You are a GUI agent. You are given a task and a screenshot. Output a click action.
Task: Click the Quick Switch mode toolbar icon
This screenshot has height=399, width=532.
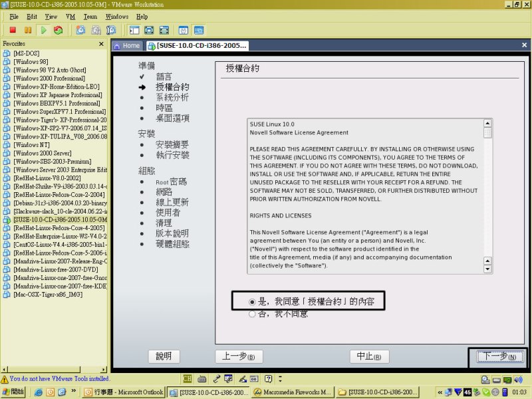pos(164,30)
